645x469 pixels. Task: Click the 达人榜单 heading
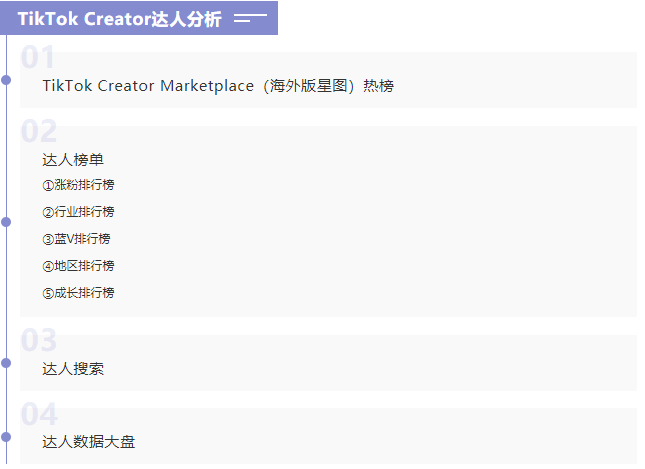coord(73,159)
